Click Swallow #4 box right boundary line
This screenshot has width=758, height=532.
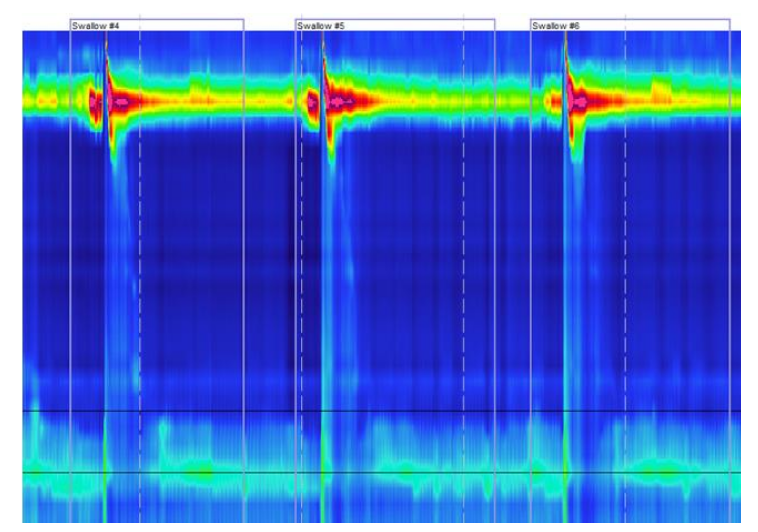click(244, 231)
